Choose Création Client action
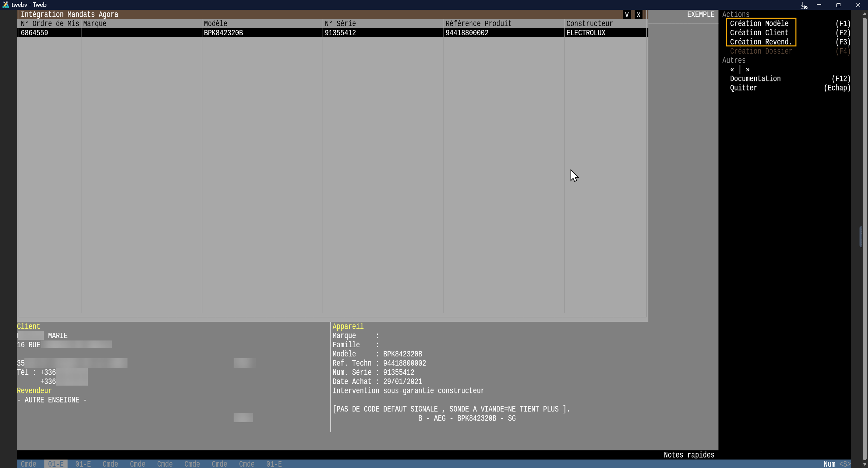 (x=759, y=33)
